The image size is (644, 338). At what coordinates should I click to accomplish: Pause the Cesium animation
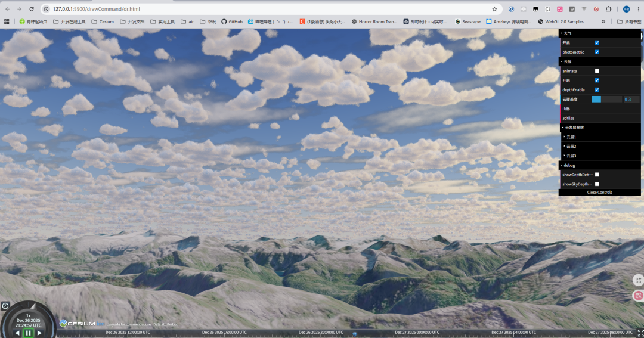click(x=29, y=333)
